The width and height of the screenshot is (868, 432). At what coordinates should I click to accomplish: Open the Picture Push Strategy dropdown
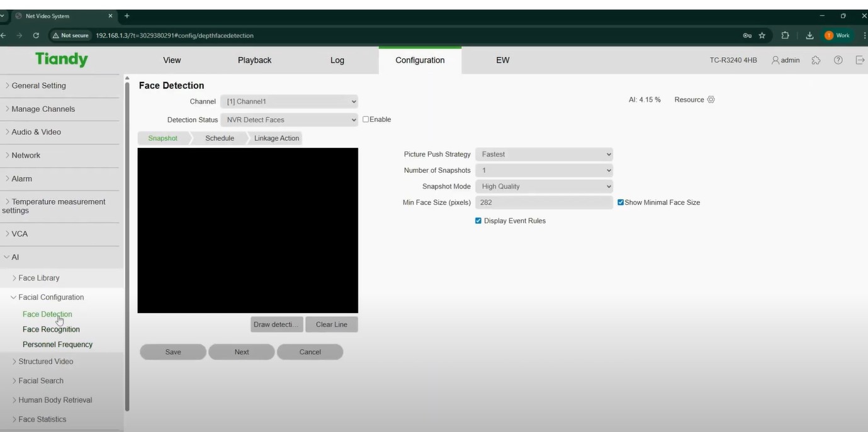click(544, 154)
